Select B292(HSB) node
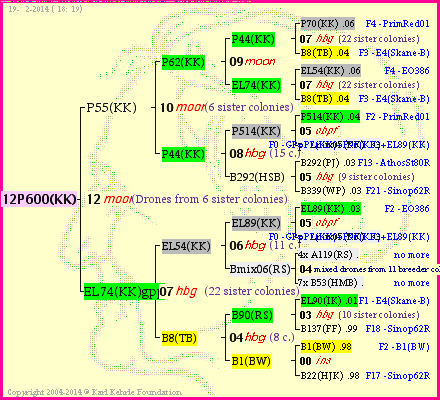Screen dimensions: 440x400 tap(257, 177)
